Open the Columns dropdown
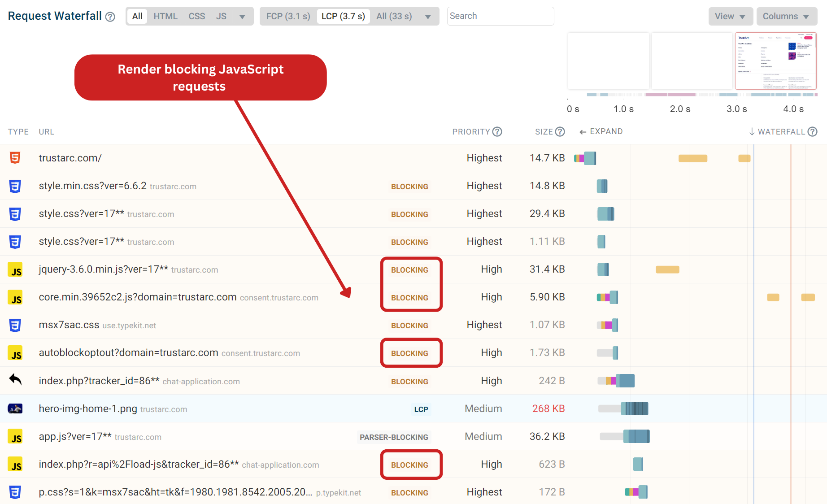Screen dimensions: 827x504 (x=787, y=16)
